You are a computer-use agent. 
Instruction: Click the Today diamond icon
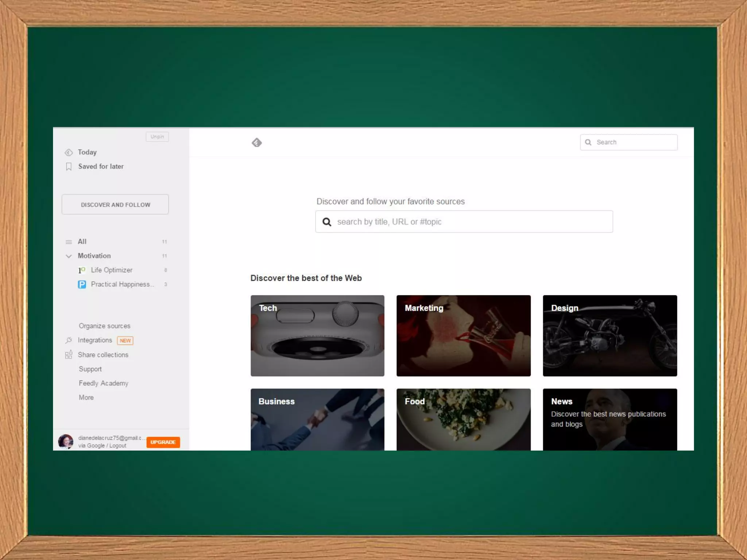click(69, 152)
